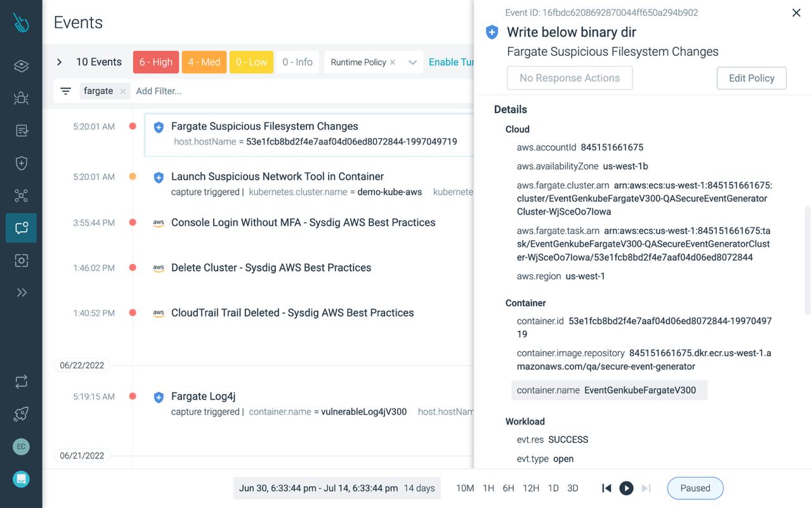Viewport: 812px width, 508px height.
Task: Open the network topology icon in sidebar
Action: point(21,195)
